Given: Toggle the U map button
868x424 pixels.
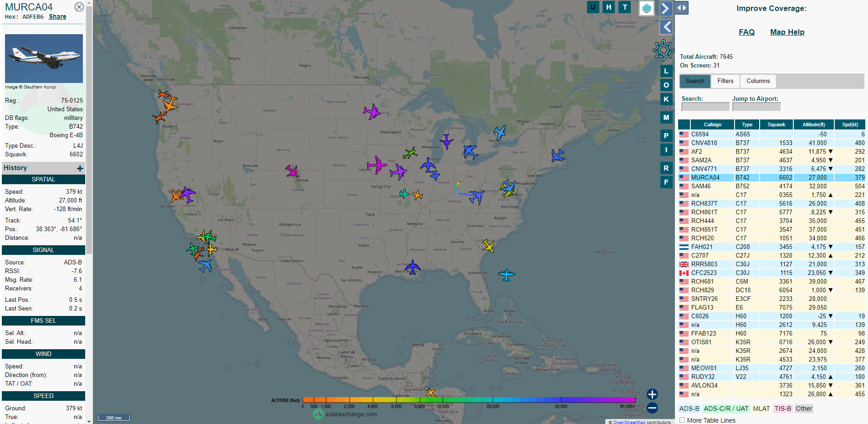Looking at the screenshot, I should click(x=593, y=7).
